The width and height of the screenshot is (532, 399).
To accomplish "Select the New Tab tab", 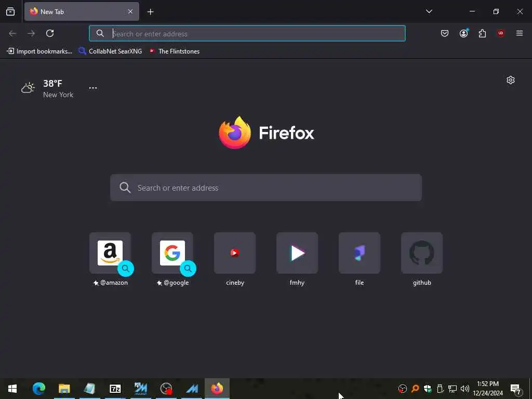I will (x=82, y=11).
